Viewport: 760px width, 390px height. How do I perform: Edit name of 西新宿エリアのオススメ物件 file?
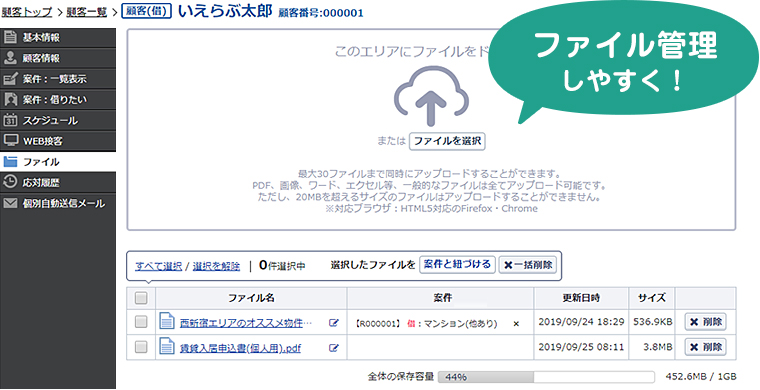pyautogui.click(x=333, y=323)
